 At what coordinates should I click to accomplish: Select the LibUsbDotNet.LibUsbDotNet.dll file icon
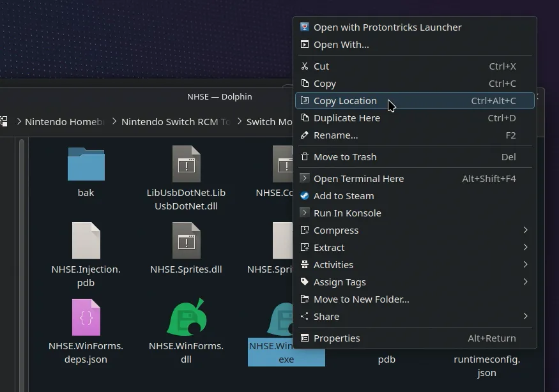point(186,164)
